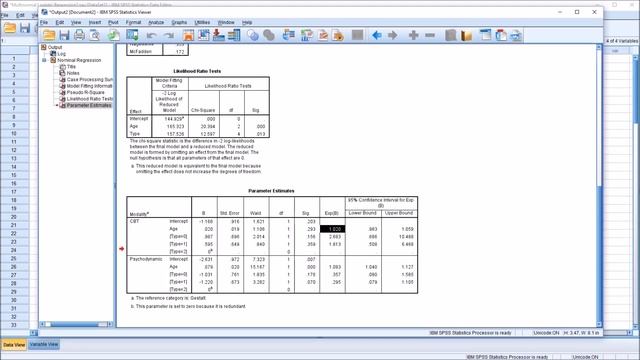Click outline pane horizontal scrollbar right arrow
640x360 pixels.
pos(109,324)
